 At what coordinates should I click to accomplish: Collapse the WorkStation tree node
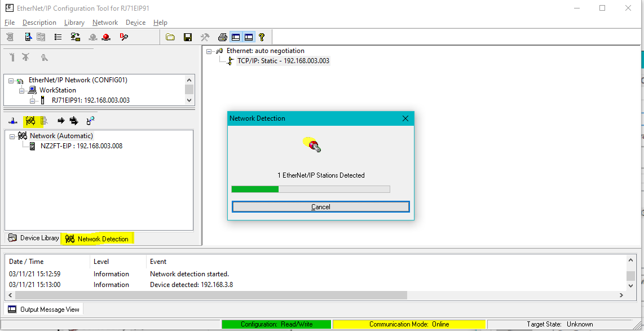tap(22, 90)
